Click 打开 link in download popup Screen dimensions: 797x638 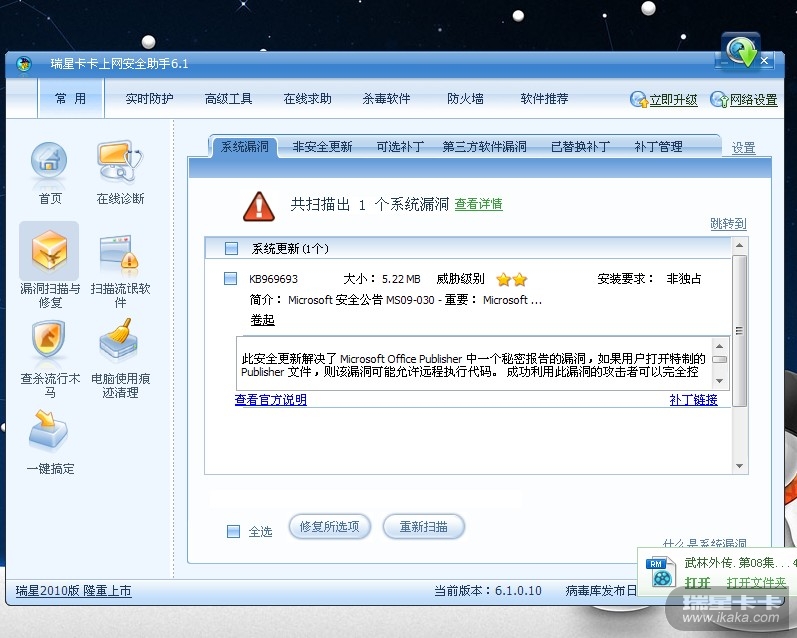(x=697, y=583)
